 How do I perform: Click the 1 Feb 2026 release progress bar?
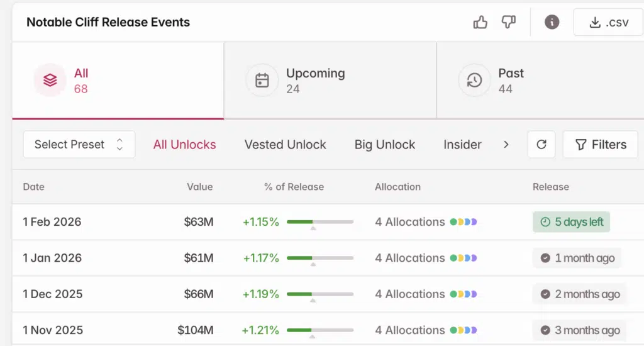319,222
